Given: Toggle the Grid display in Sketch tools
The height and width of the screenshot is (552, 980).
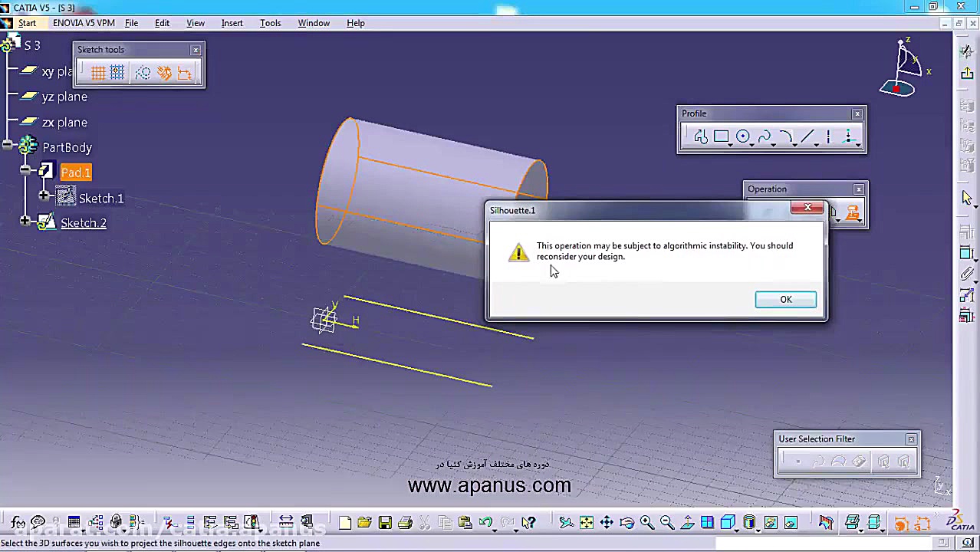Looking at the screenshot, I should 98,73.
